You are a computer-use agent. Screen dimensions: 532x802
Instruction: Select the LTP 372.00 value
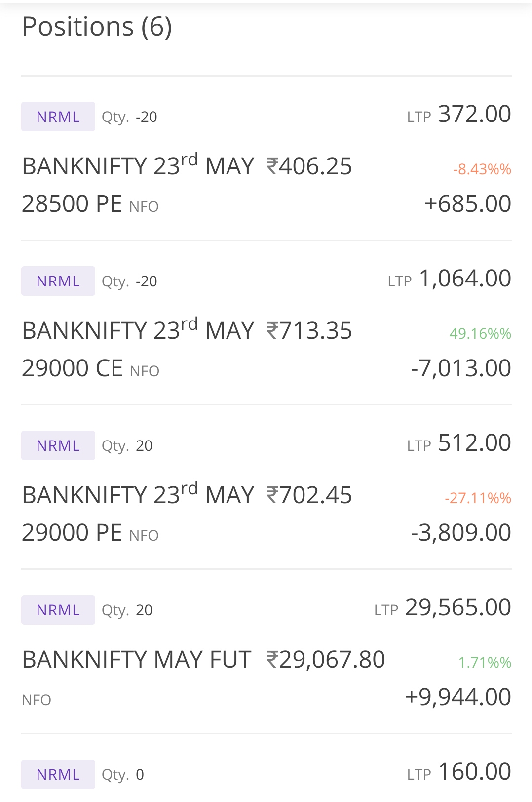coord(474,114)
